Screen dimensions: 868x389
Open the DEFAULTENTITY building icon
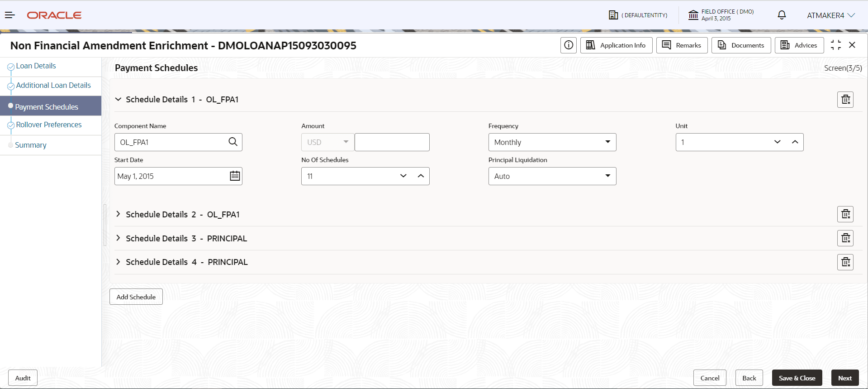coord(613,15)
